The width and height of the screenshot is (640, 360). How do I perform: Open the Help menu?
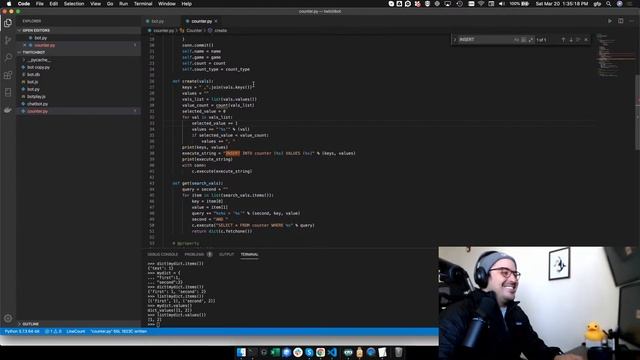pos(187,4)
